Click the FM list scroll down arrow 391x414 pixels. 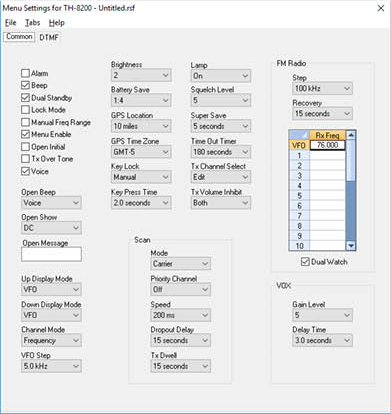coord(351,246)
